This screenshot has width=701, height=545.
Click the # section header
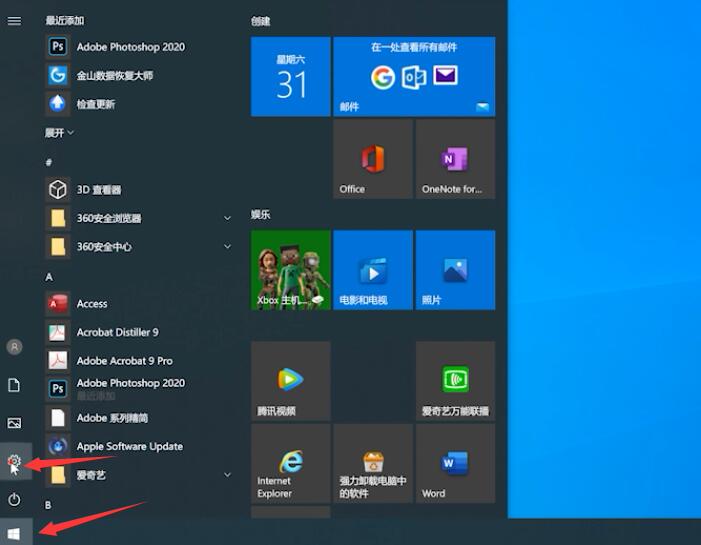(49, 162)
